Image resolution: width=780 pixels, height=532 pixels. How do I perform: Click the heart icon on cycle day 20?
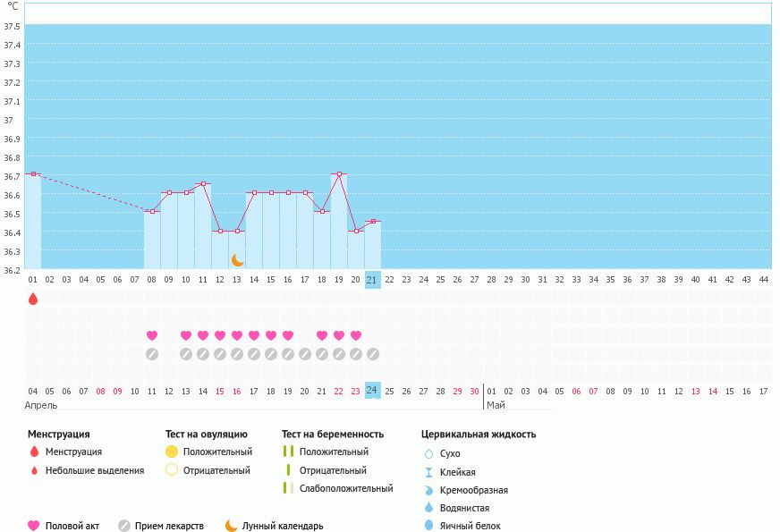pyautogui.click(x=356, y=335)
